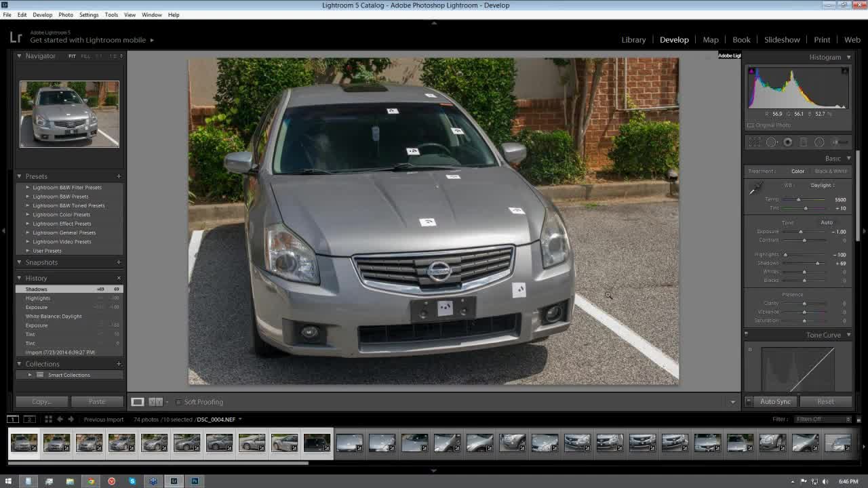Click the Reset button

[825, 402]
